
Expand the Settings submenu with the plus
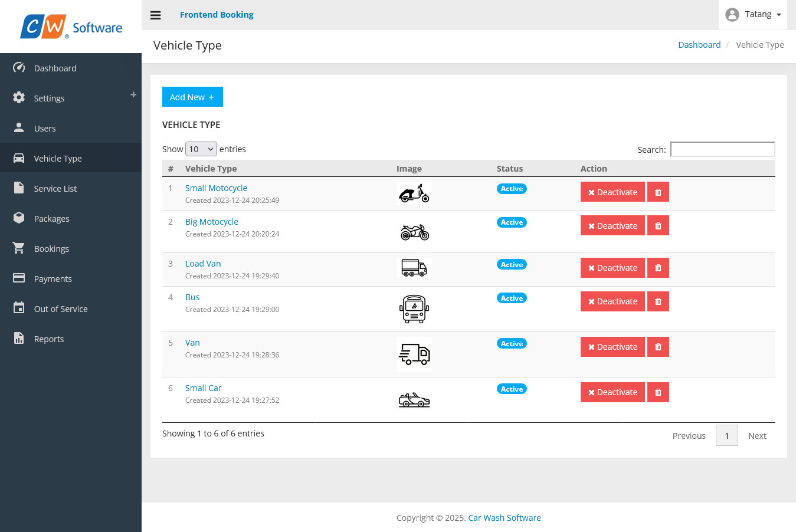[133, 94]
